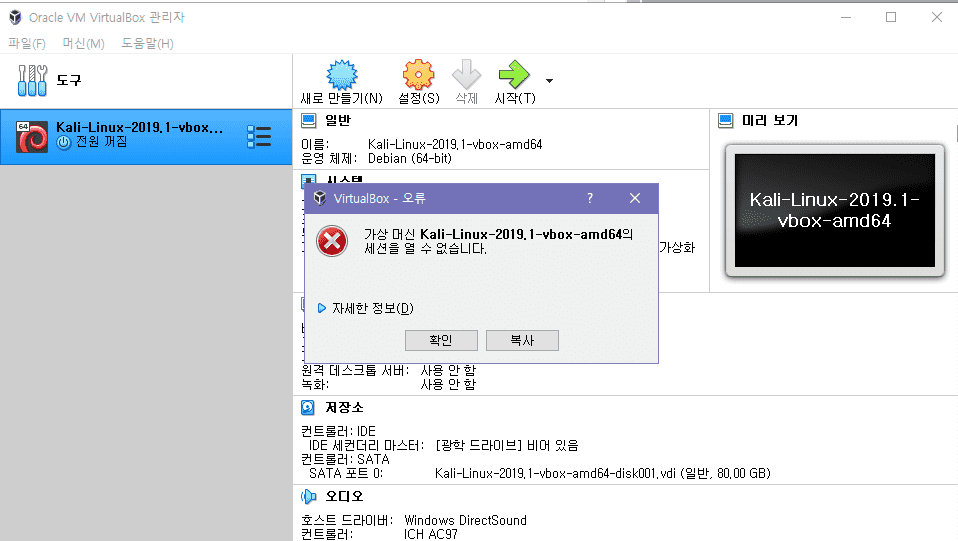Click the optical drive empty entry

click(x=506, y=445)
